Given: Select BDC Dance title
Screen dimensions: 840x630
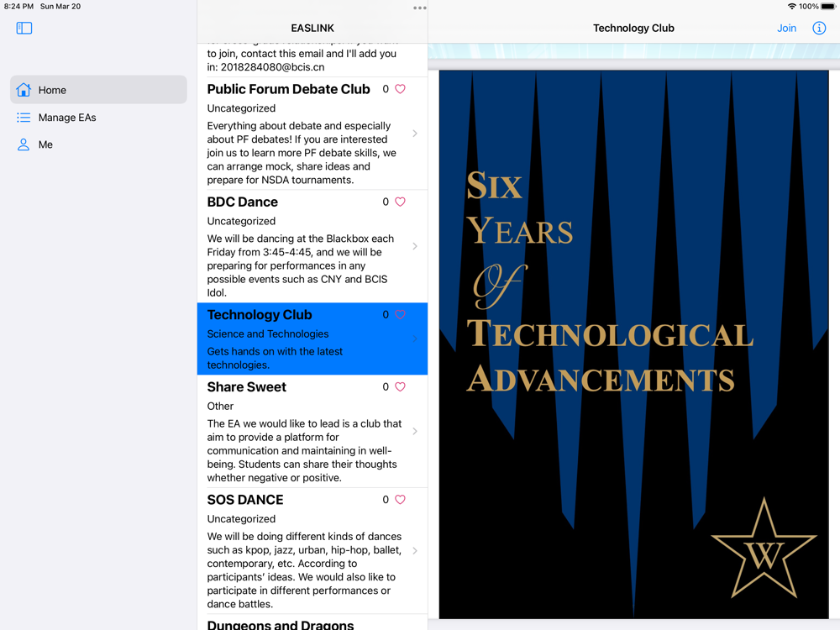Looking at the screenshot, I should [242, 202].
